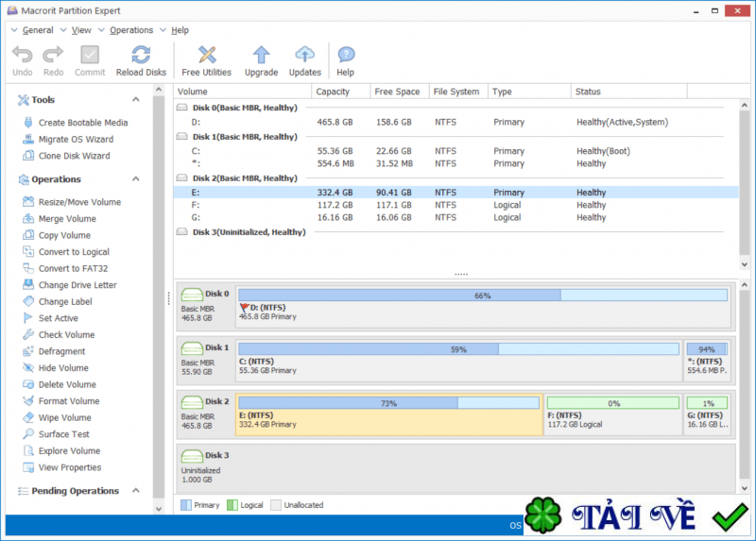Choose Resize/Move Volume operation
Screen dimensions: 756x541
click(x=79, y=202)
